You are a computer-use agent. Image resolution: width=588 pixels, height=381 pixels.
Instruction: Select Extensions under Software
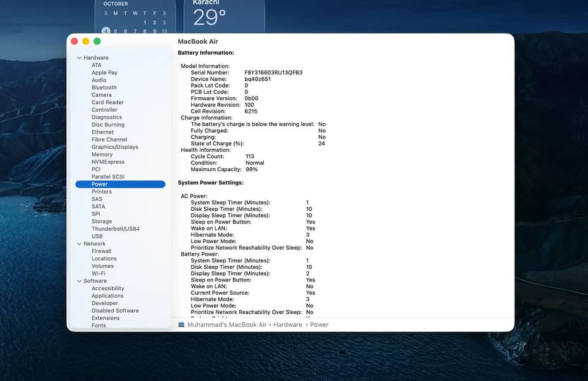point(105,318)
